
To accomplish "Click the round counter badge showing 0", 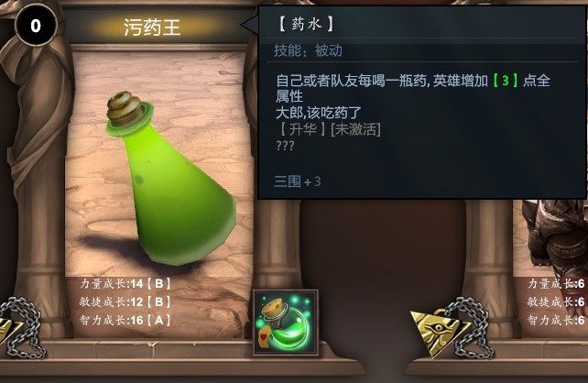I will pos(36,26).
